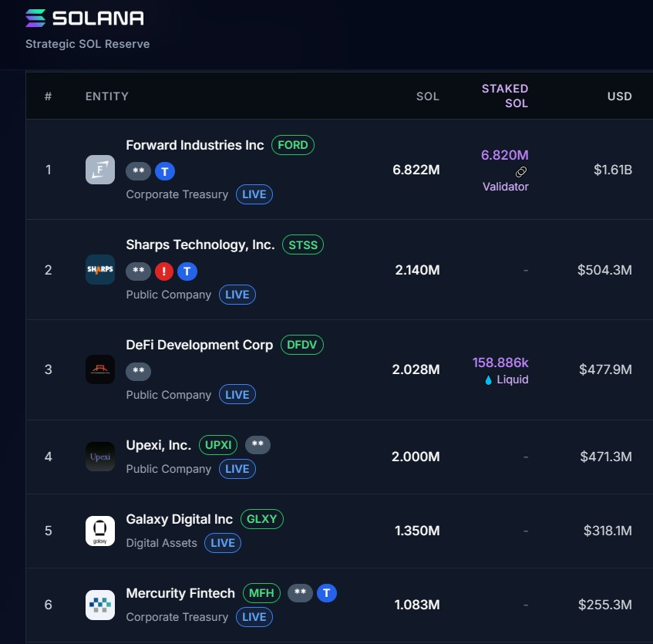653x644 pixels.
Task: Click the ENTITY column header
Action: click(107, 96)
